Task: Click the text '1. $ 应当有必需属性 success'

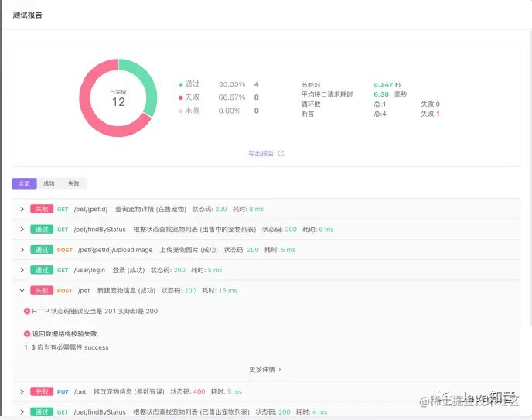Action: coord(66,347)
